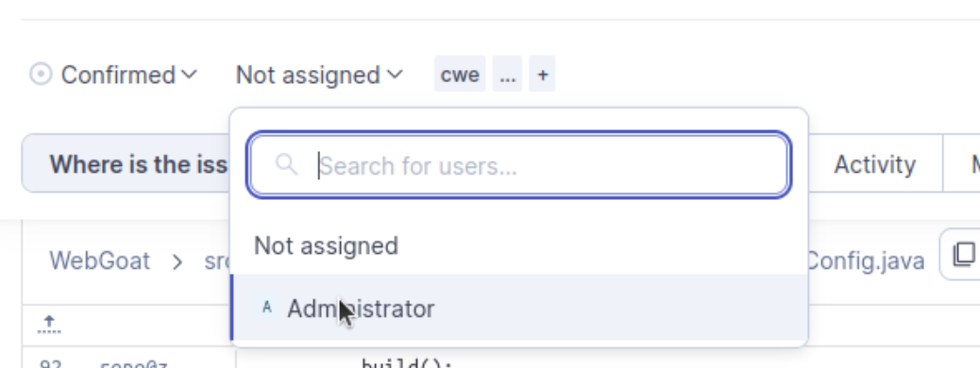Open the WebGoat breadcrumb link

pos(100,260)
